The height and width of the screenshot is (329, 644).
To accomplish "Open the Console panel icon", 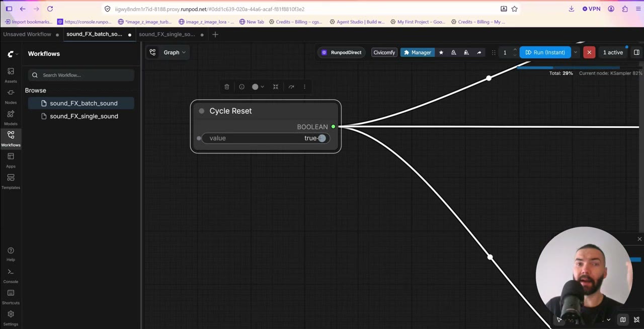I will coord(11,275).
